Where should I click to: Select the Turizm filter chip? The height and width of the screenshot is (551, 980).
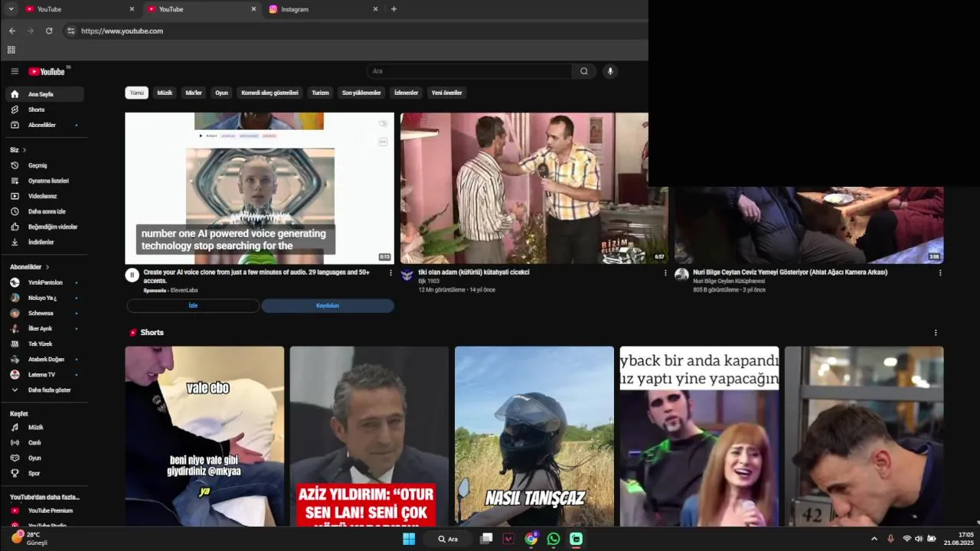pyautogui.click(x=320, y=93)
